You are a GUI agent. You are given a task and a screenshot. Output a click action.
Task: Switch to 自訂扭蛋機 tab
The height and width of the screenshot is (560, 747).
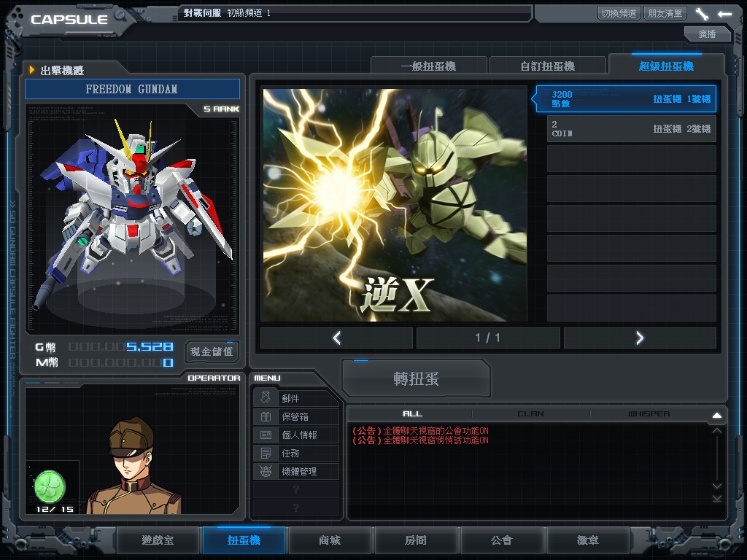pyautogui.click(x=548, y=66)
